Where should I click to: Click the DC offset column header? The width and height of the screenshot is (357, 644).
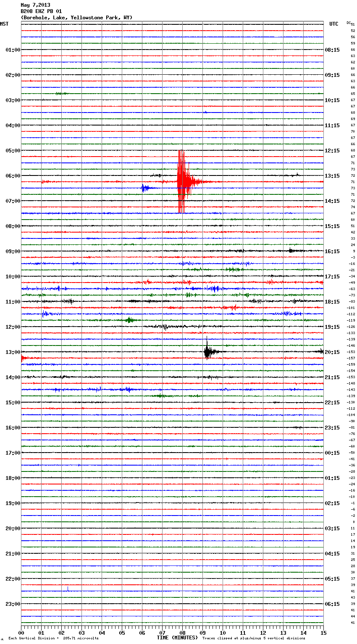(x=349, y=23)
